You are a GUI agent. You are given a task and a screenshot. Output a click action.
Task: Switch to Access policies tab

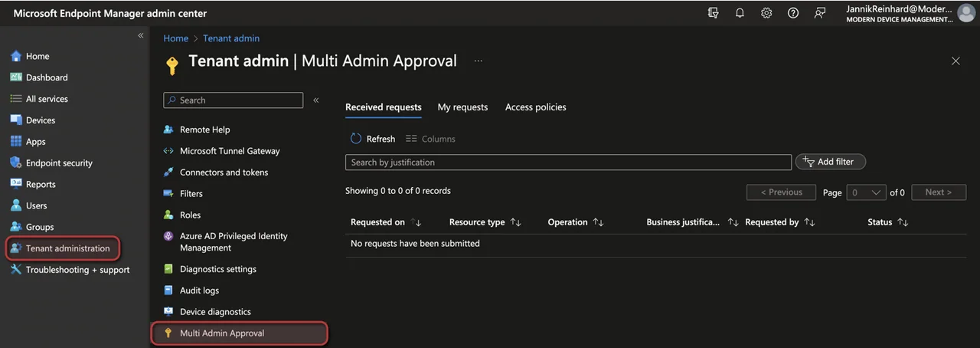[x=536, y=107]
